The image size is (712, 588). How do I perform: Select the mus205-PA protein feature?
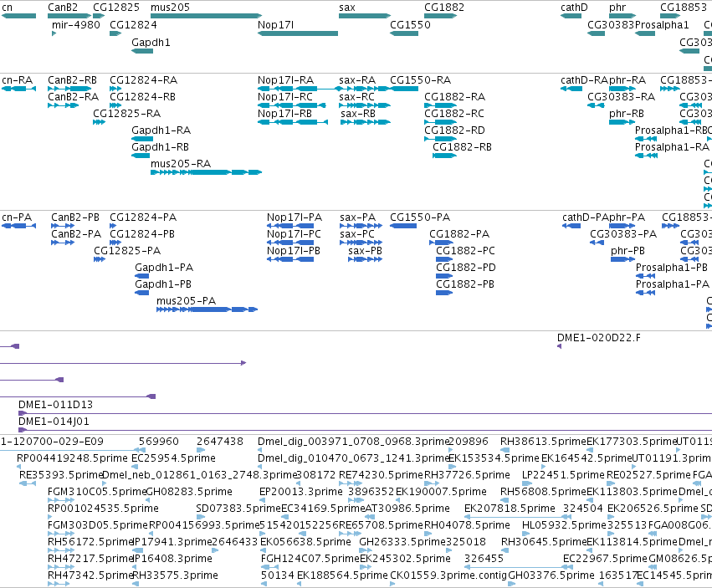coord(207,309)
